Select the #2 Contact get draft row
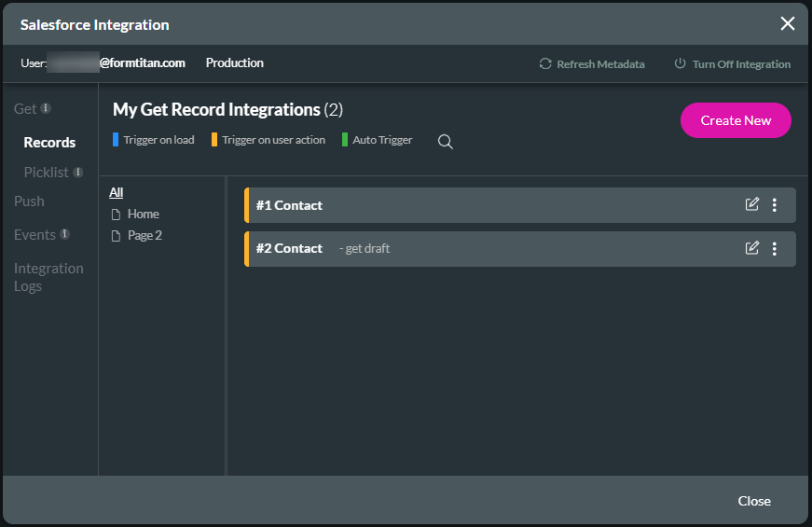 coord(520,249)
